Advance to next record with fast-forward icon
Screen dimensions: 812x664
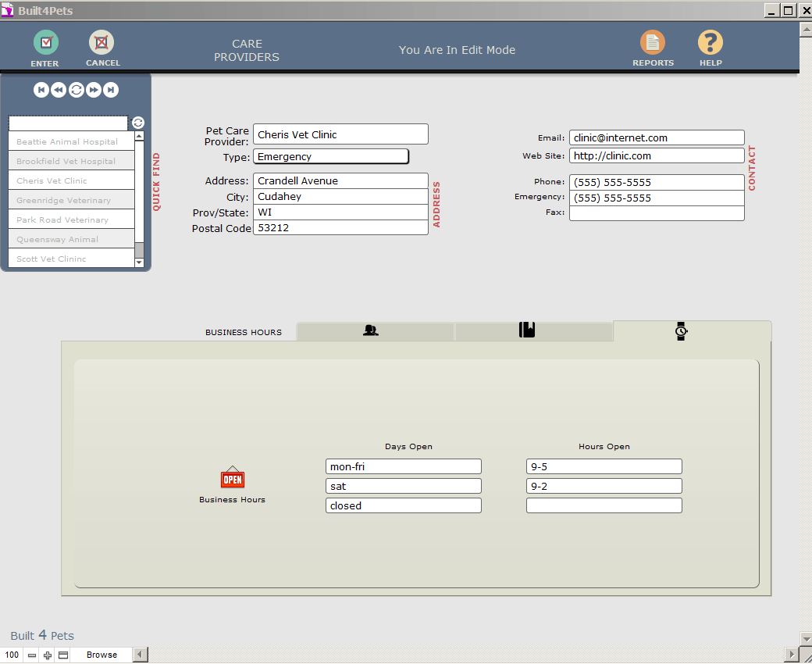coord(94,90)
